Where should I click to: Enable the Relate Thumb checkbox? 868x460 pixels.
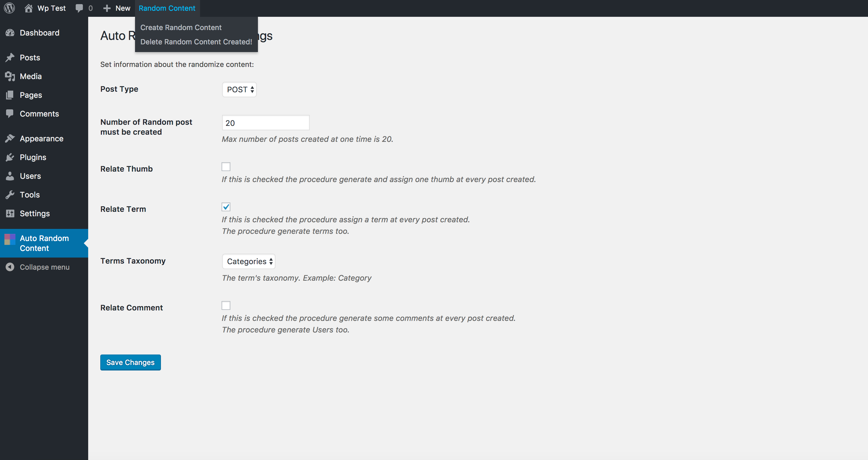pyautogui.click(x=226, y=167)
